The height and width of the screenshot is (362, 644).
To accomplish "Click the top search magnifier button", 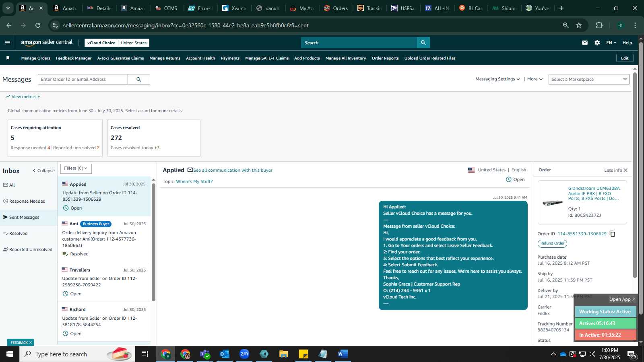I will pyautogui.click(x=423, y=43).
